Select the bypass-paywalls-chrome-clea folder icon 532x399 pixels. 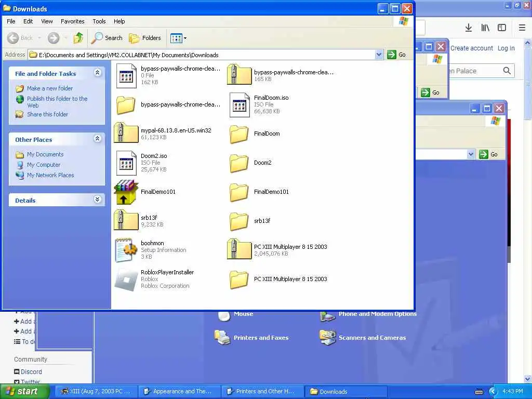126,105
